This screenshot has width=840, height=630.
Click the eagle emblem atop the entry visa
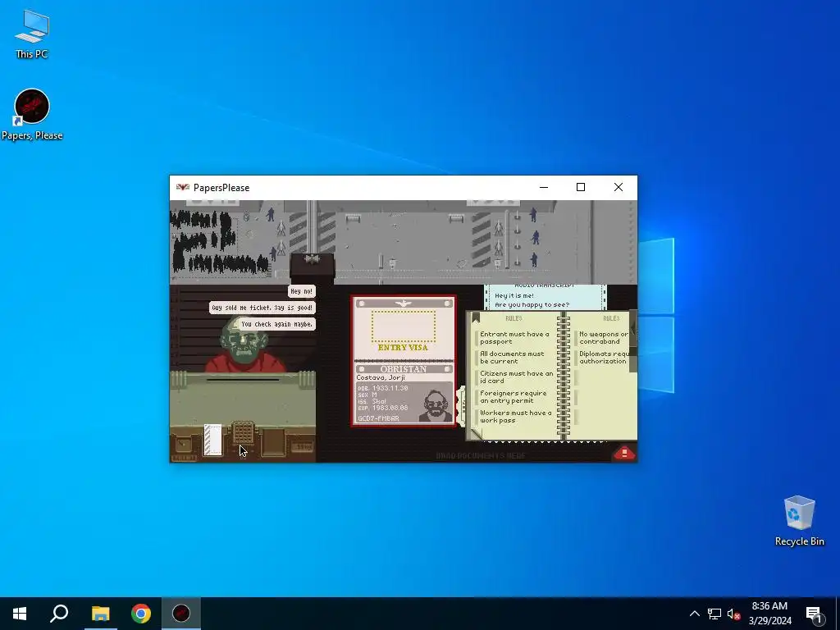[403, 304]
